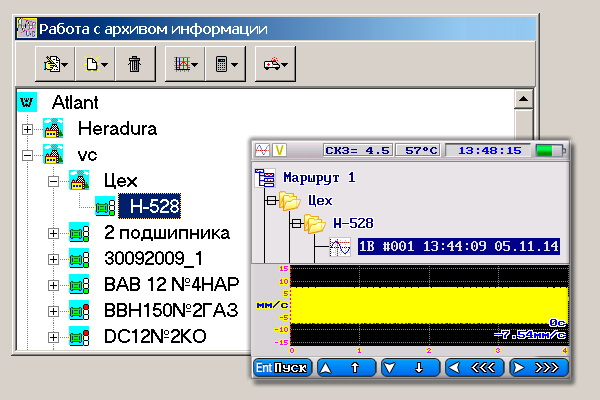The width and height of the screenshot is (600, 400).
Task: Click the measurement waveform icon
Action: coord(340,247)
